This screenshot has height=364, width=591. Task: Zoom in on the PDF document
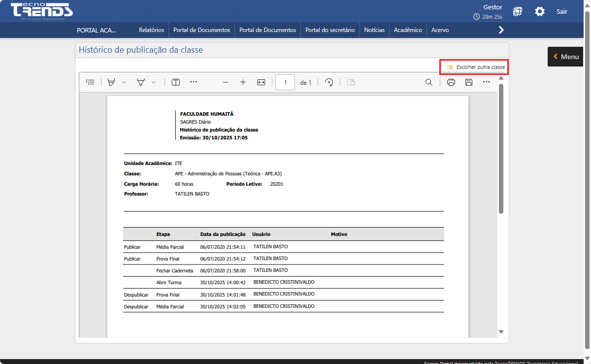pyautogui.click(x=243, y=82)
